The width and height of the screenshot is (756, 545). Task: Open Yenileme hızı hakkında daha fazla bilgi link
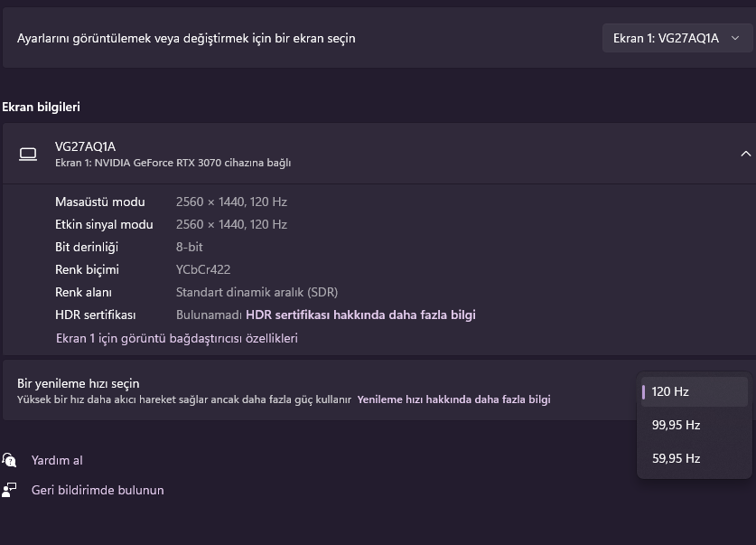point(453,399)
